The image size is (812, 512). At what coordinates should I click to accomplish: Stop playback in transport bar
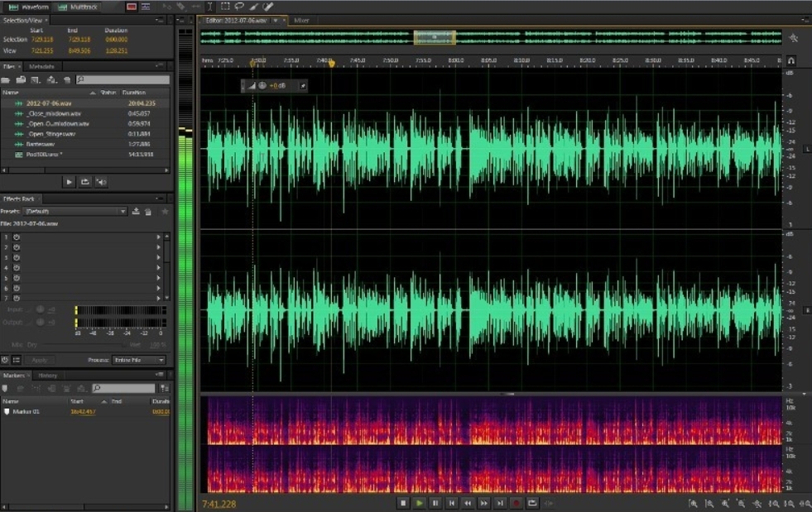tap(403, 503)
